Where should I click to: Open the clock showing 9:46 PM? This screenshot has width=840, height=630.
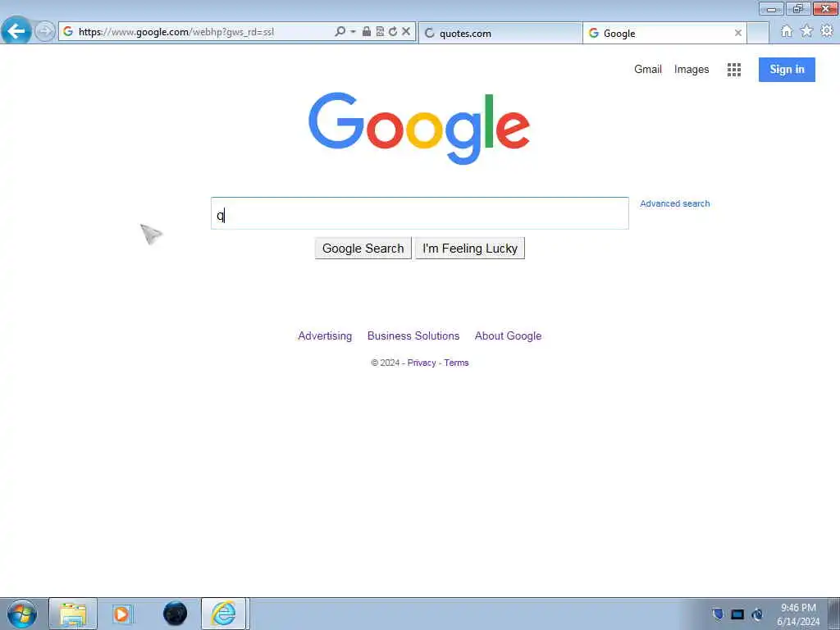click(797, 614)
